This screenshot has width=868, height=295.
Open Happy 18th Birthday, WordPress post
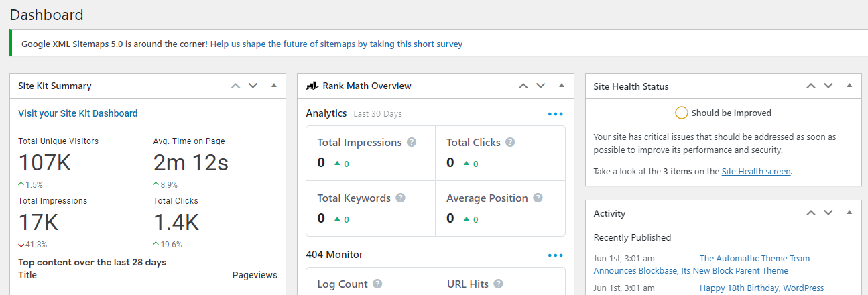point(761,288)
